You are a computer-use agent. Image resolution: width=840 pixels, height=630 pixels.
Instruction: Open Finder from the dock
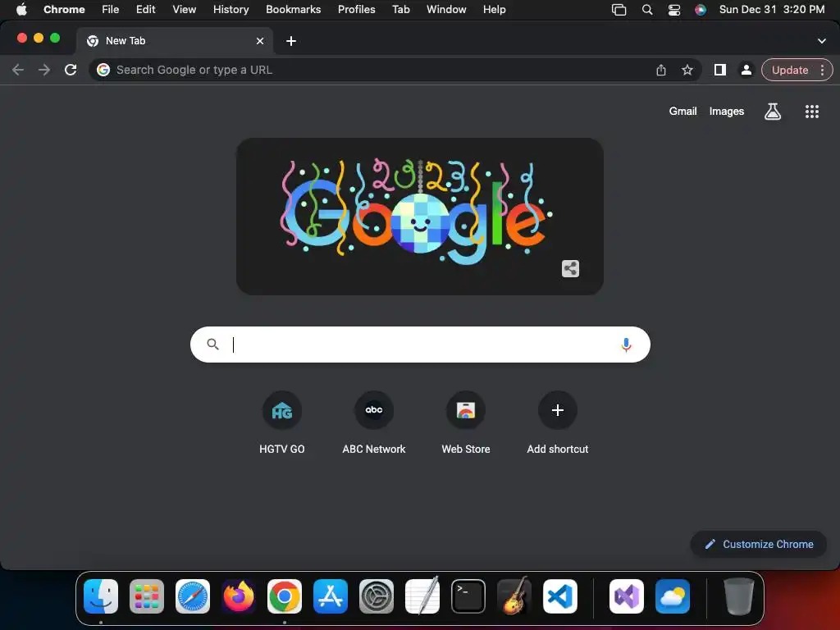pos(101,596)
